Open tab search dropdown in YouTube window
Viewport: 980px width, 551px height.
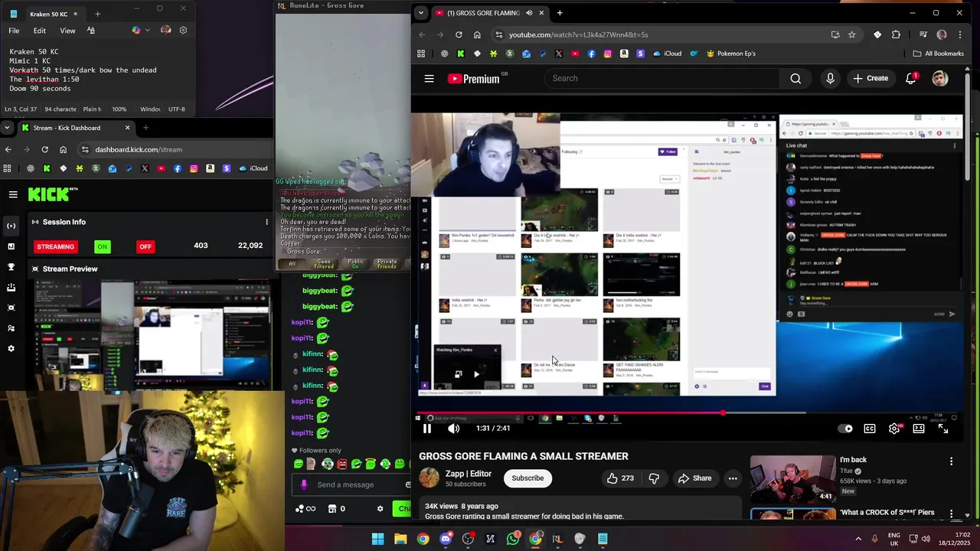tap(420, 13)
